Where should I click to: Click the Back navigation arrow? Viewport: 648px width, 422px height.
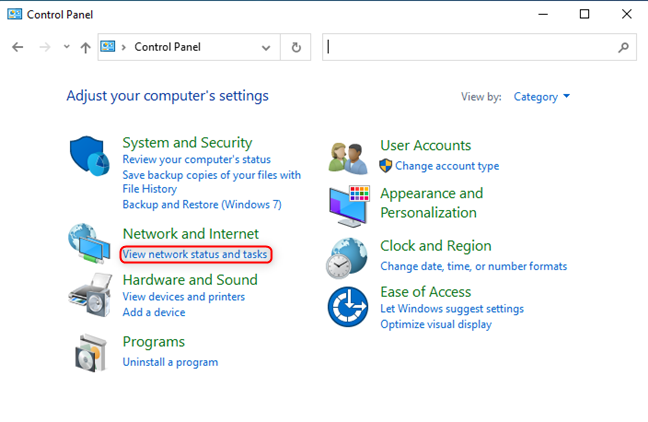click(18, 47)
